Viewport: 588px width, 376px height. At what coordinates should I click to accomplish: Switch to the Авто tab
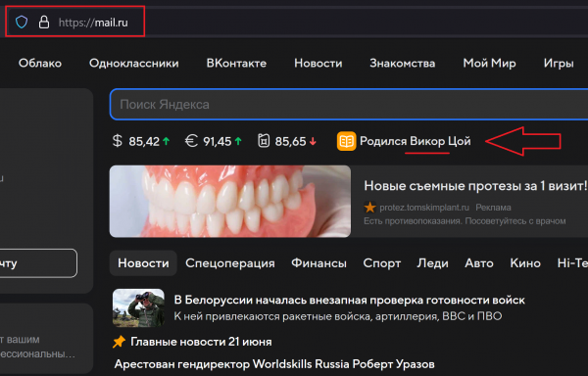479,263
